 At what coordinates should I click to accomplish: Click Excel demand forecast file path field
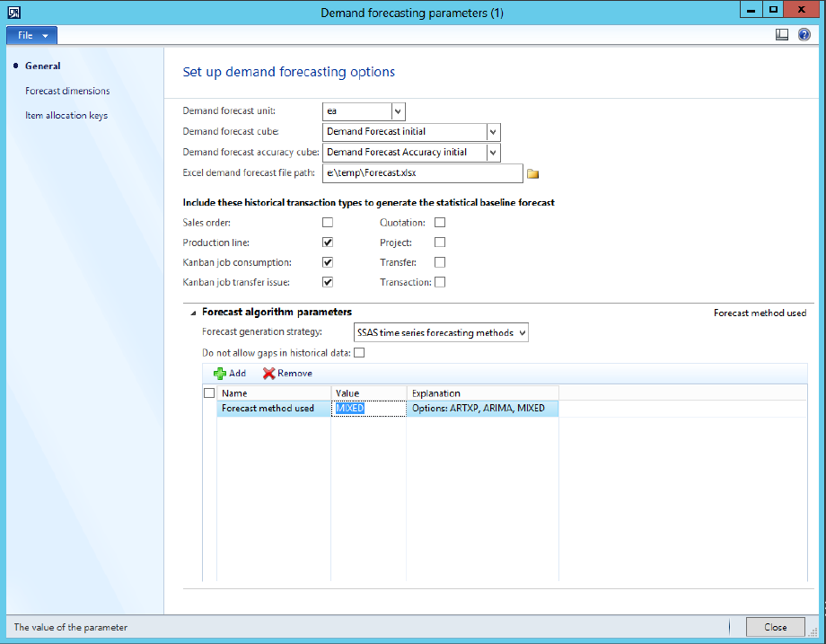pyautogui.click(x=423, y=172)
